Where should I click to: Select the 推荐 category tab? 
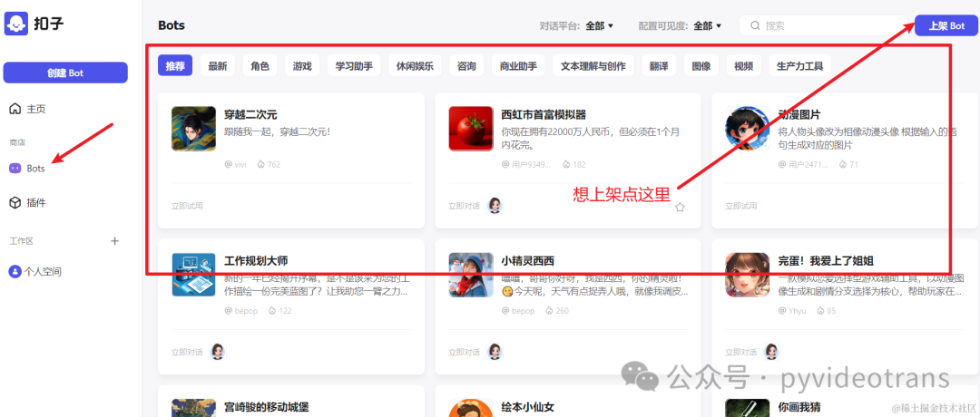click(x=175, y=65)
